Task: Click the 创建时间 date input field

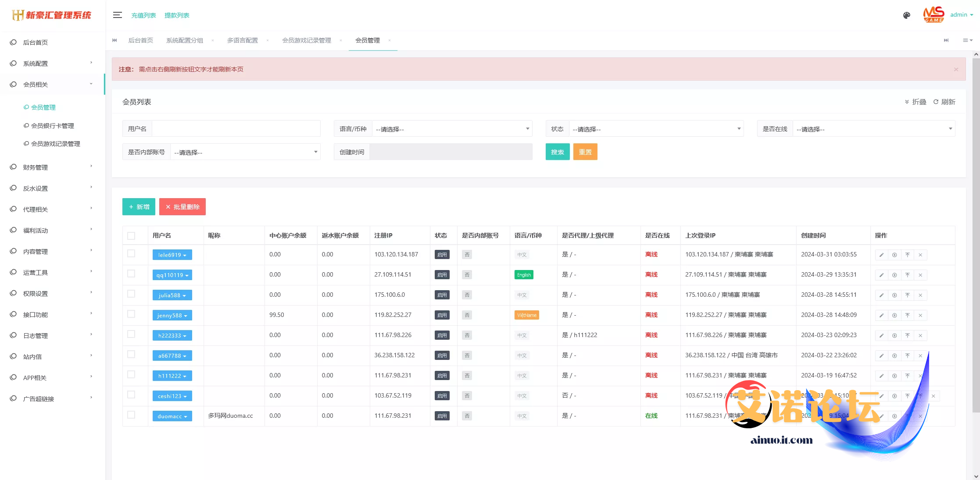Action: (x=451, y=152)
